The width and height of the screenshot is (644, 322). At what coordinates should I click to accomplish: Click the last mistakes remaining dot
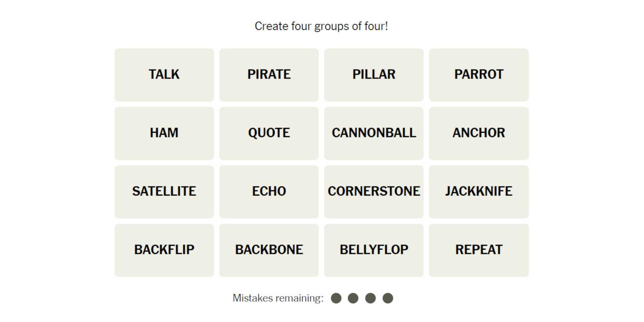pyautogui.click(x=388, y=298)
